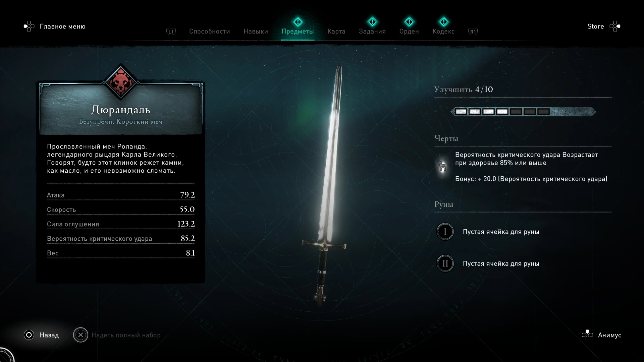Click the circle button icon next to Назад
Viewport: 644px width, 362px height.
point(29,335)
